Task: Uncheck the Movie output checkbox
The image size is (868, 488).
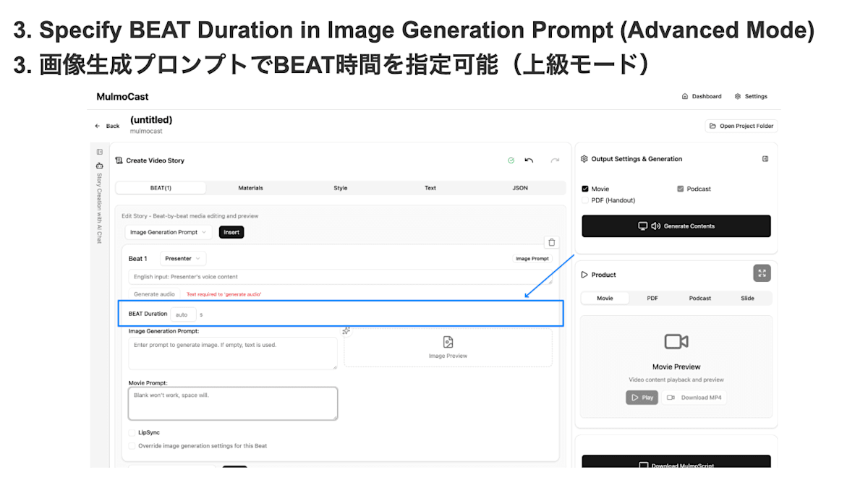Action: 585,189
